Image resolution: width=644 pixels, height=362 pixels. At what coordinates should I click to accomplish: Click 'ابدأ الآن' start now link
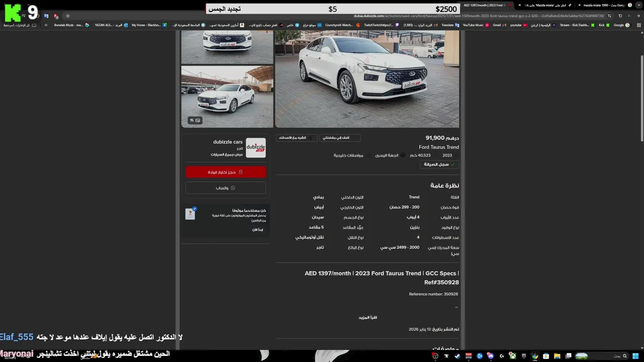click(x=258, y=229)
